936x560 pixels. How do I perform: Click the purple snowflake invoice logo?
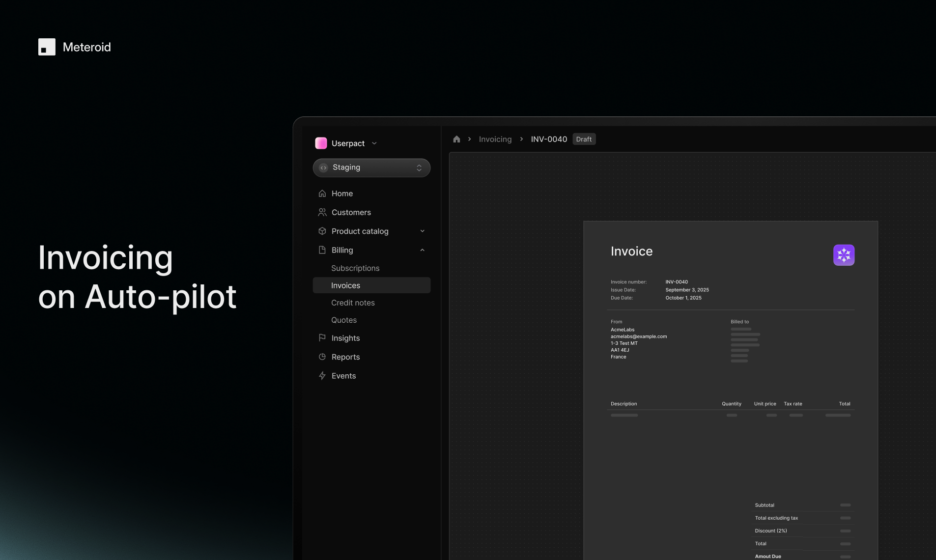pos(844,255)
